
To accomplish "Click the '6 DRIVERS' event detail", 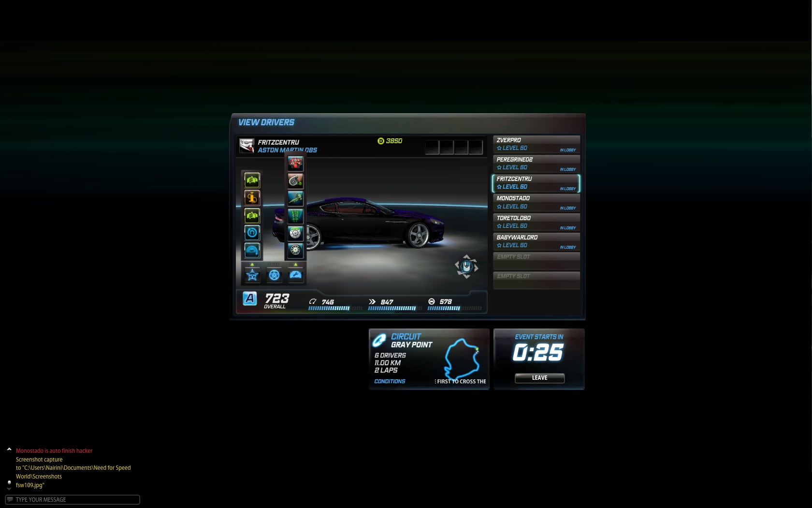I will pos(390,355).
